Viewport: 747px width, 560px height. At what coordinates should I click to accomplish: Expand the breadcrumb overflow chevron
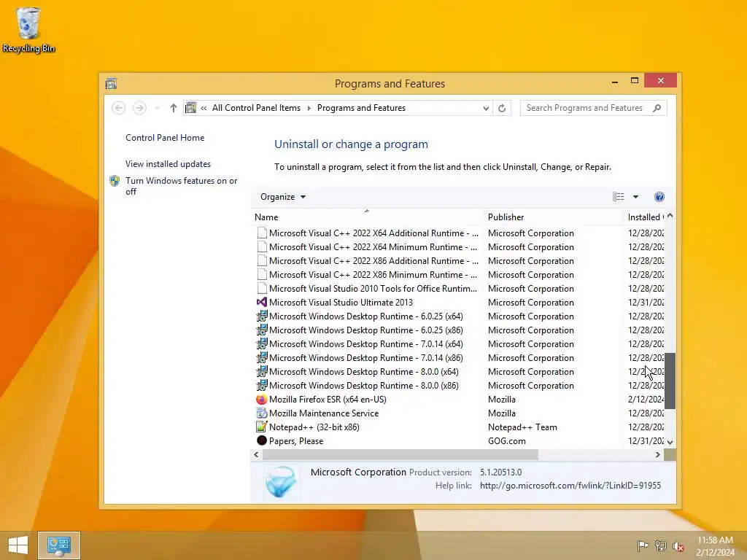pos(204,108)
